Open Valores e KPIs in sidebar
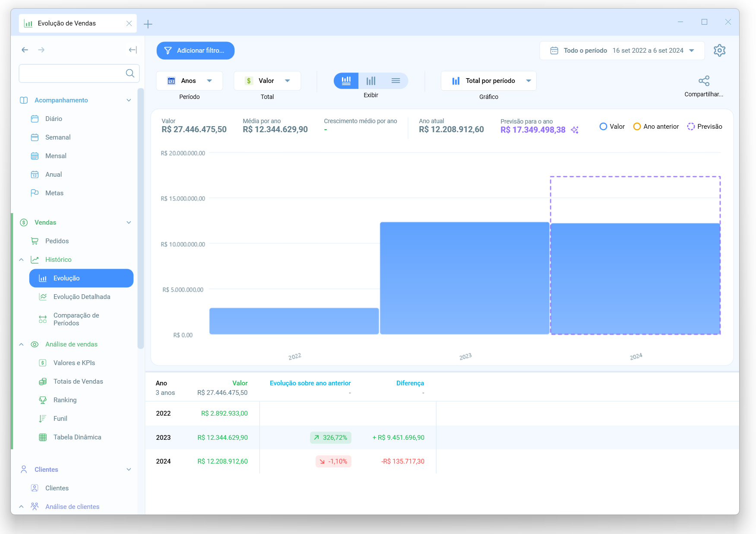The height and width of the screenshot is (534, 756). 74,363
